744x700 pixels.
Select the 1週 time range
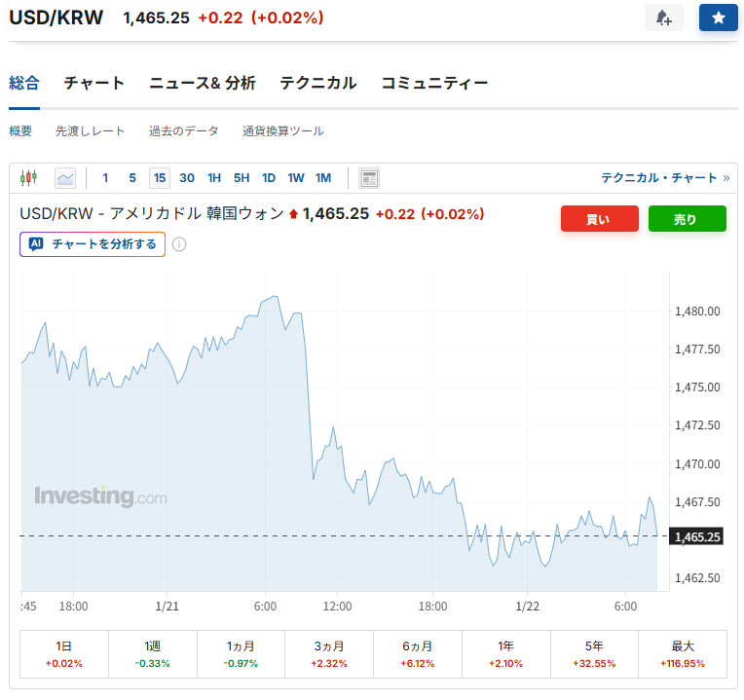pos(152,653)
